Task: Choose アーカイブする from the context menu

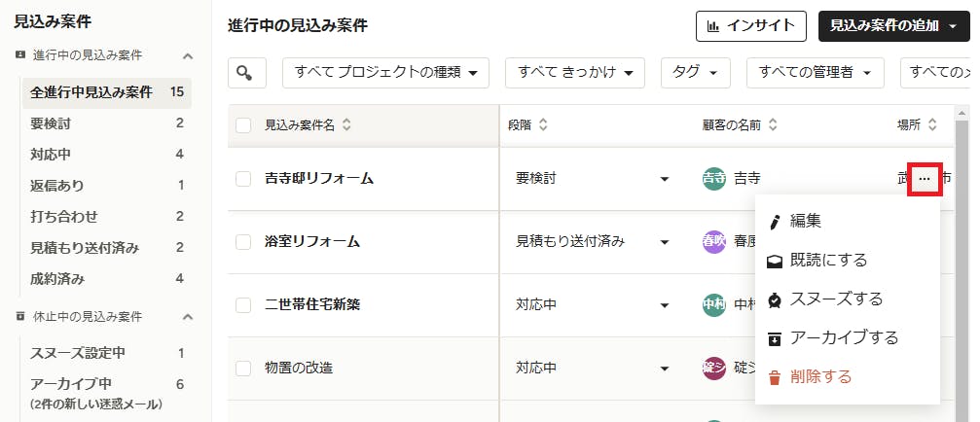Action: (x=844, y=338)
